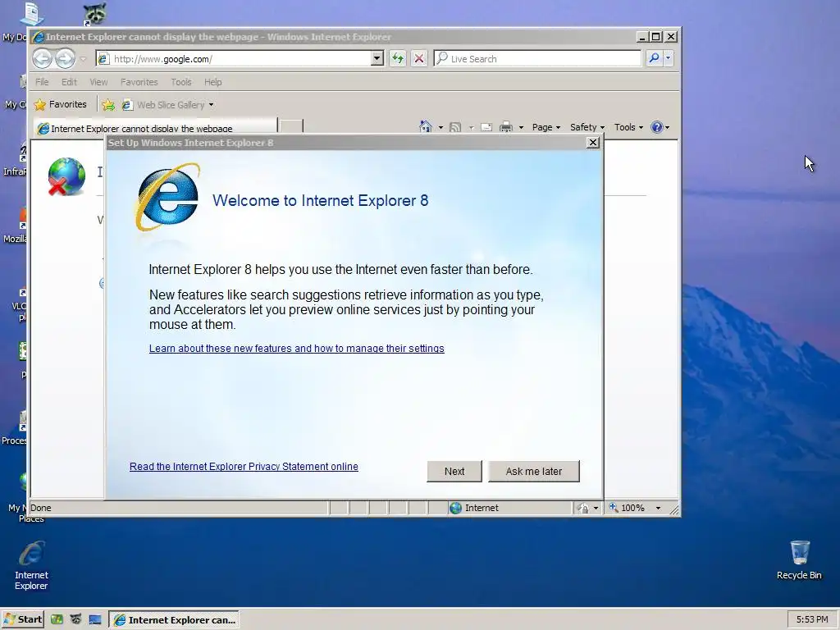Screen dimensions: 840x630
Task: Click the Start button
Action: 23,619
